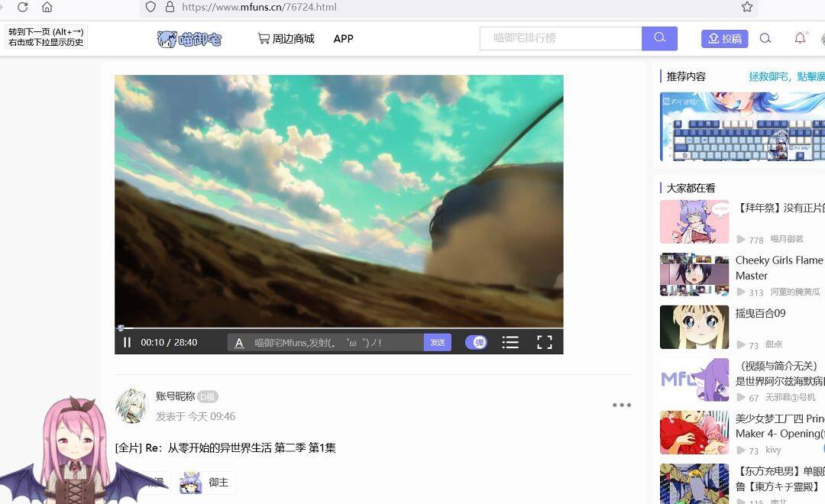Image resolution: width=825 pixels, height=504 pixels.
Task: Open the notifications bell
Action: (x=800, y=38)
